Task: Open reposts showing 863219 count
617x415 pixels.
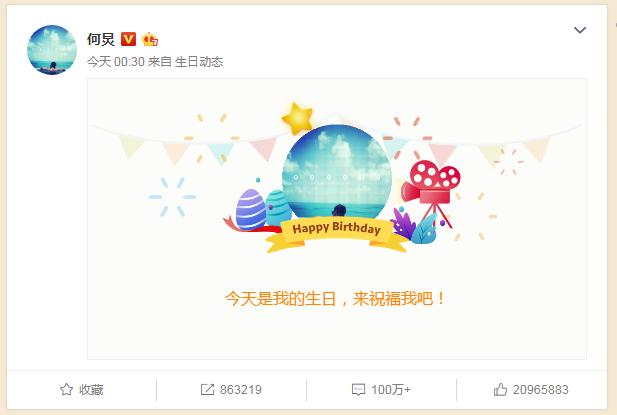Action: [231, 389]
